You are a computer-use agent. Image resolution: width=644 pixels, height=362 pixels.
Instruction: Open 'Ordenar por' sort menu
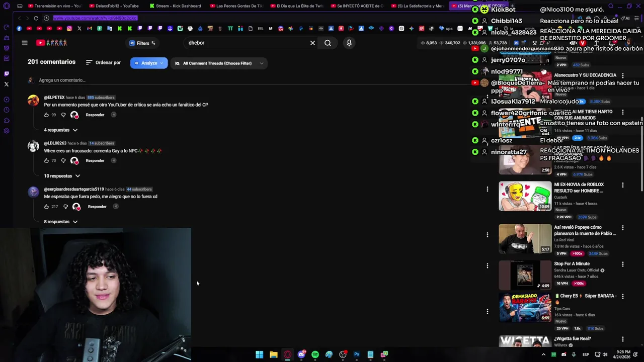[104, 63]
